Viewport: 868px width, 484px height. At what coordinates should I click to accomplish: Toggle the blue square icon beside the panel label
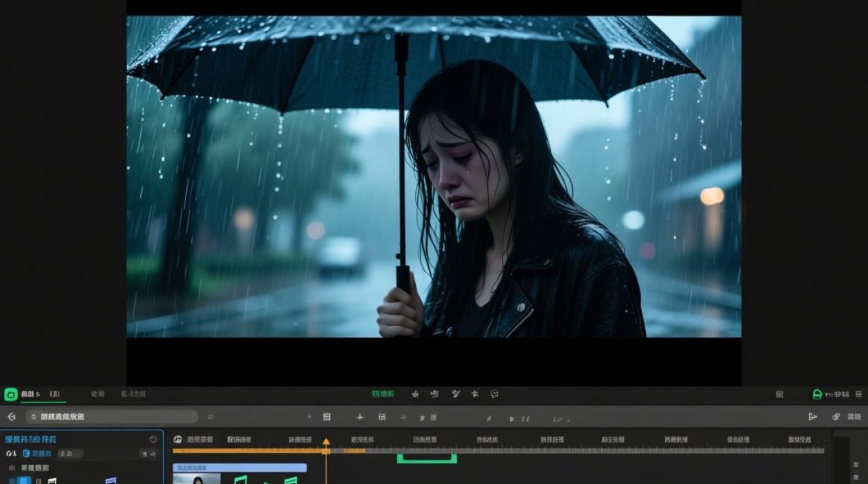[26, 454]
